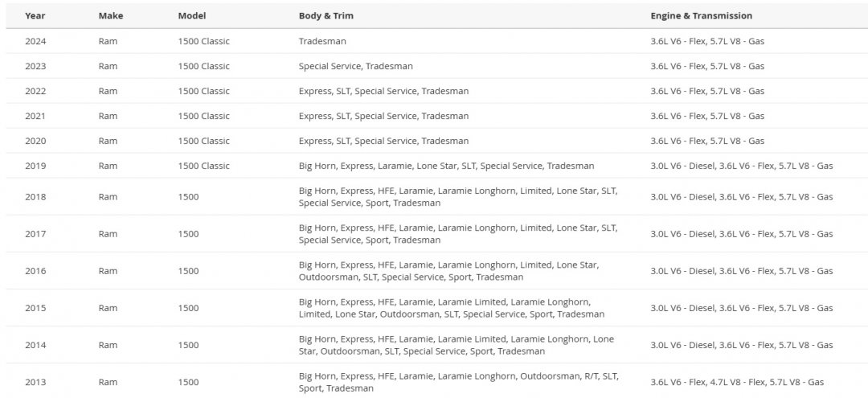Select the 2024 Tradesman trim cell
868x398 pixels.
[323, 42]
